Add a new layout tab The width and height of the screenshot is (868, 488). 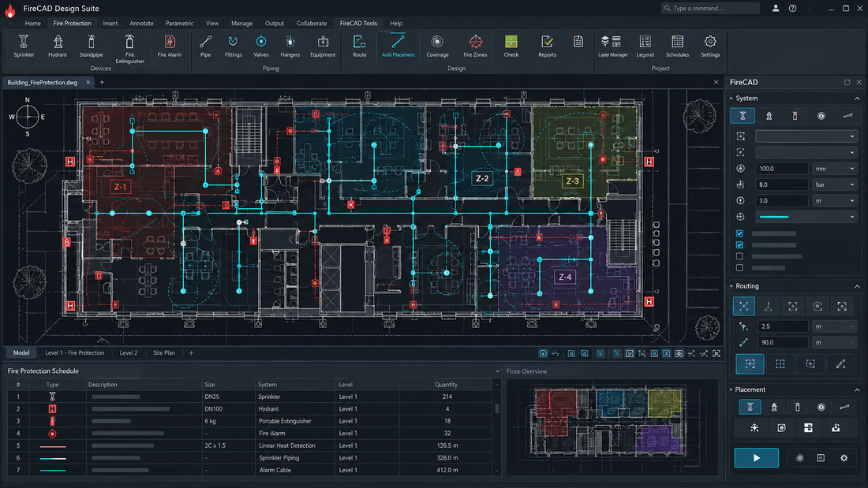191,352
